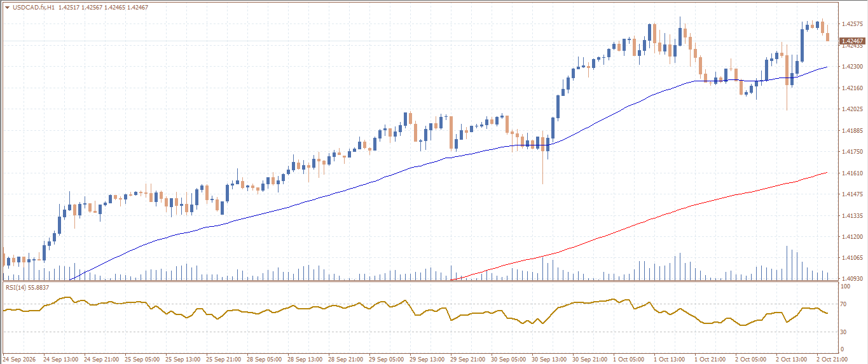Screen dimensions: 868x364
Task: Click the 1.41065 price axis label
Action: 852,258
